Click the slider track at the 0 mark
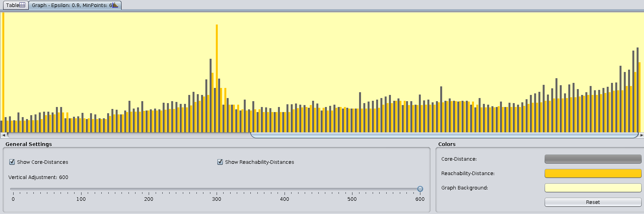This screenshot has height=214, width=644. (x=13, y=189)
